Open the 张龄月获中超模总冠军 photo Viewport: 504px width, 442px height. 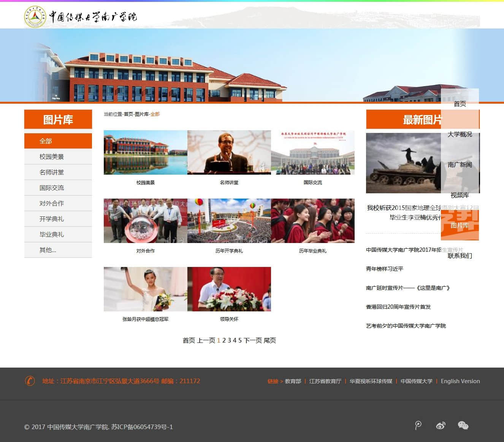[x=145, y=289]
